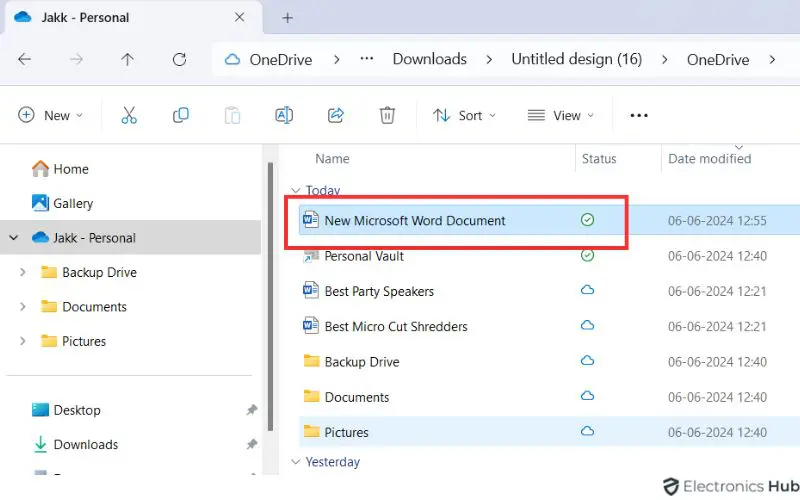Open the New dropdown menu

point(50,115)
